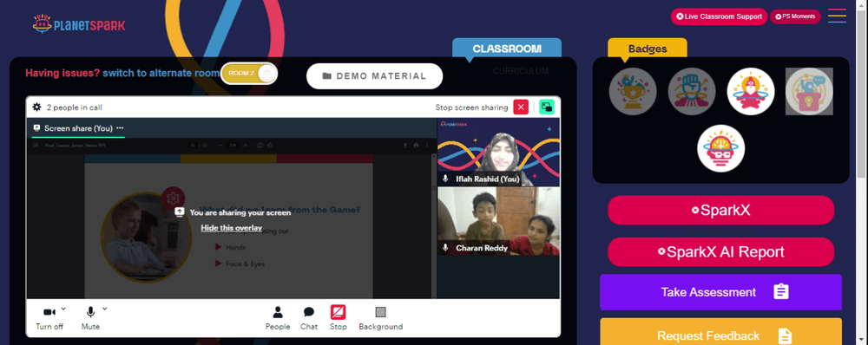Image resolution: width=868 pixels, height=345 pixels.
Task: Click the green video layout icon
Action: point(547,107)
